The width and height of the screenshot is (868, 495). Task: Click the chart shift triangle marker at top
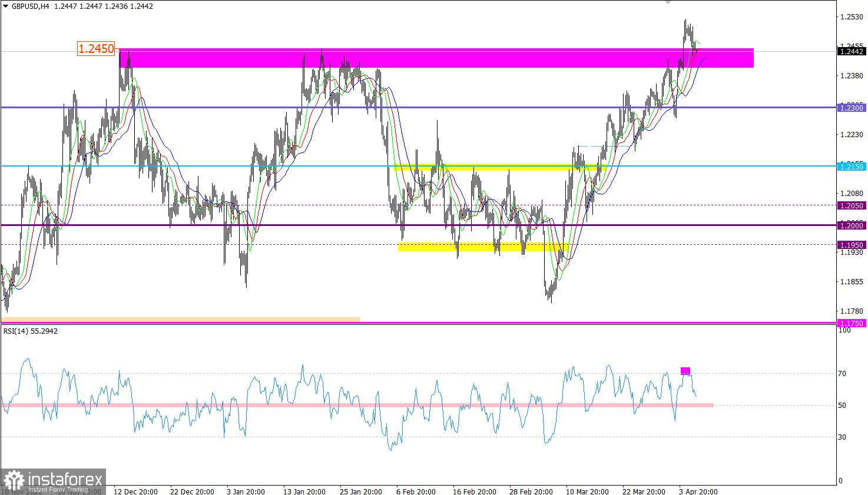click(668, 2)
